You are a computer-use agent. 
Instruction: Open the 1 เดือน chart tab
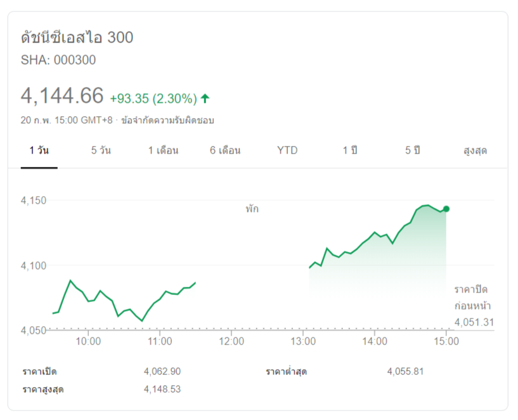point(163,150)
